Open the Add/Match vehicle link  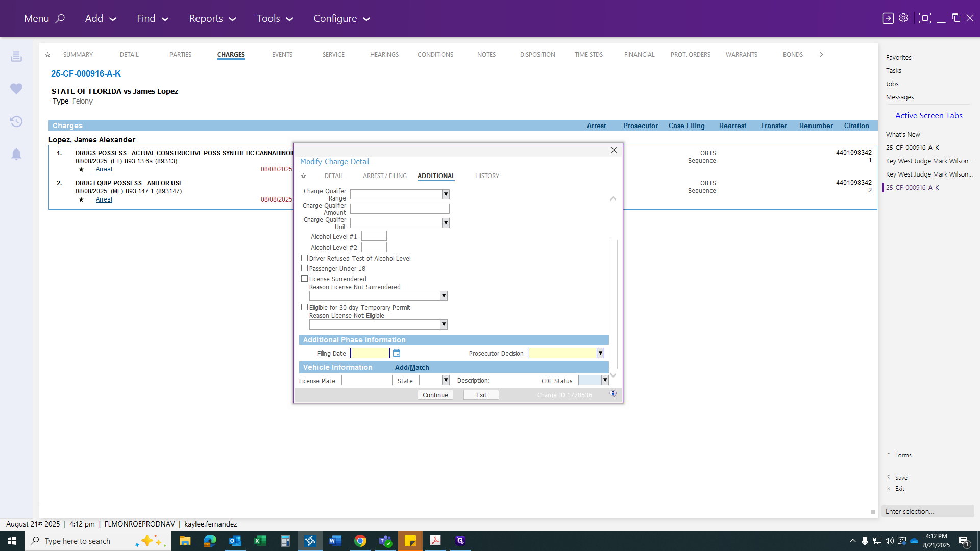tap(412, 367)
